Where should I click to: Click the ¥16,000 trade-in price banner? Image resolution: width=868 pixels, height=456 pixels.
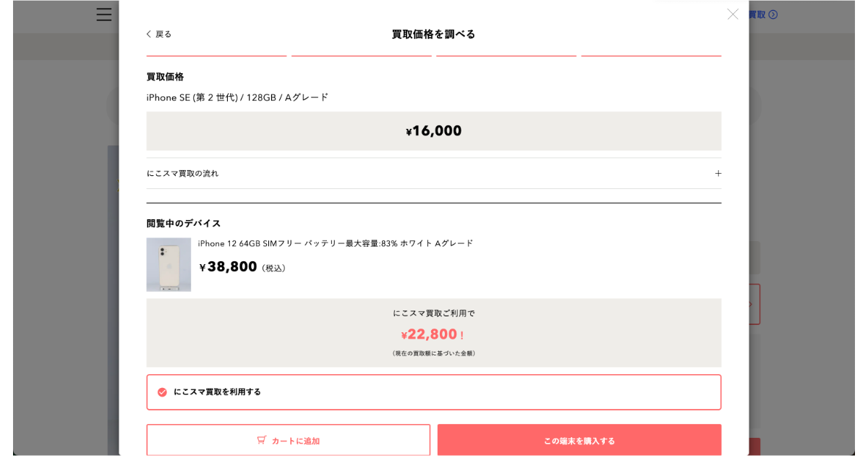pos(434,130)
